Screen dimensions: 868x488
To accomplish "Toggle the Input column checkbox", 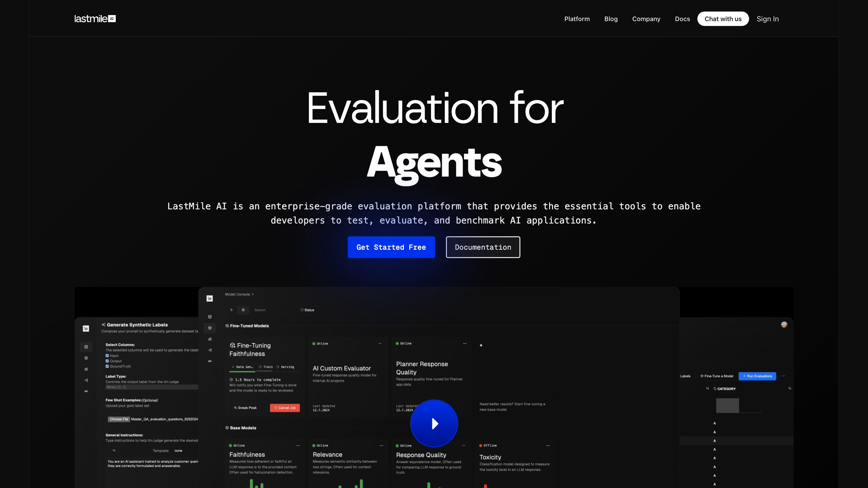I will pos(107,356).
